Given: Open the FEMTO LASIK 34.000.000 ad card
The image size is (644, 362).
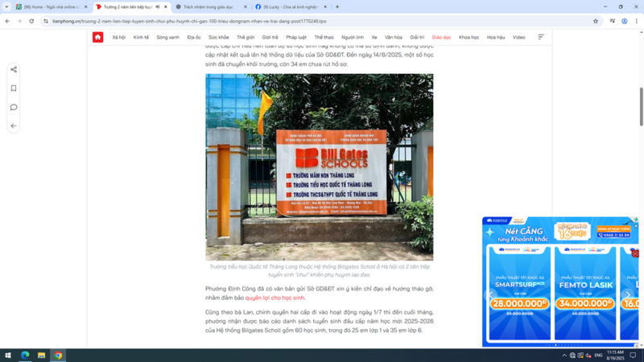Looking at the screenshot, I should click(x=585, y=293).
